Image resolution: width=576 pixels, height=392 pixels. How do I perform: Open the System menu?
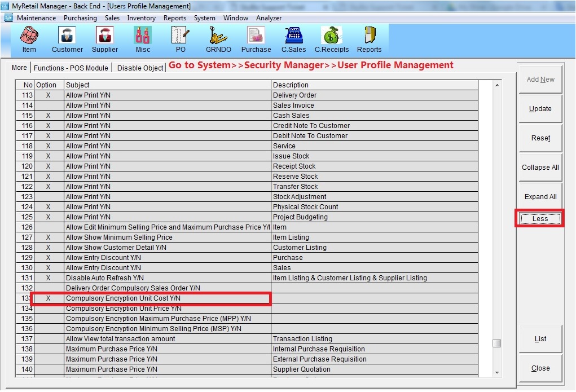point(204,18)
